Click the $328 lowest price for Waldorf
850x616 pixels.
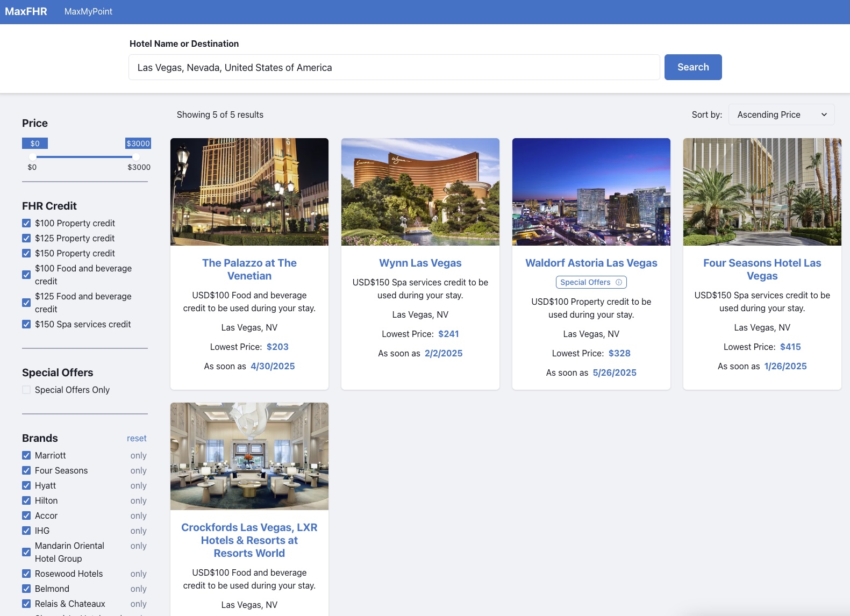[x=619, y=353]
